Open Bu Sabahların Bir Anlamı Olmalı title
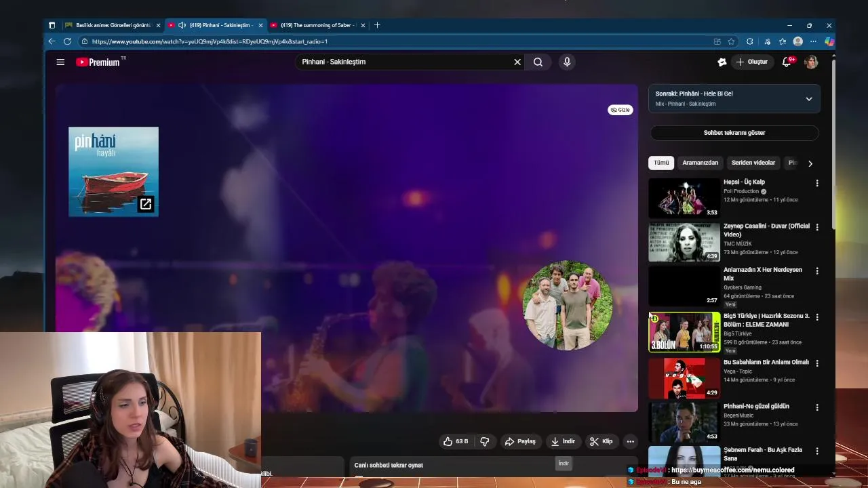 [766, 362]
